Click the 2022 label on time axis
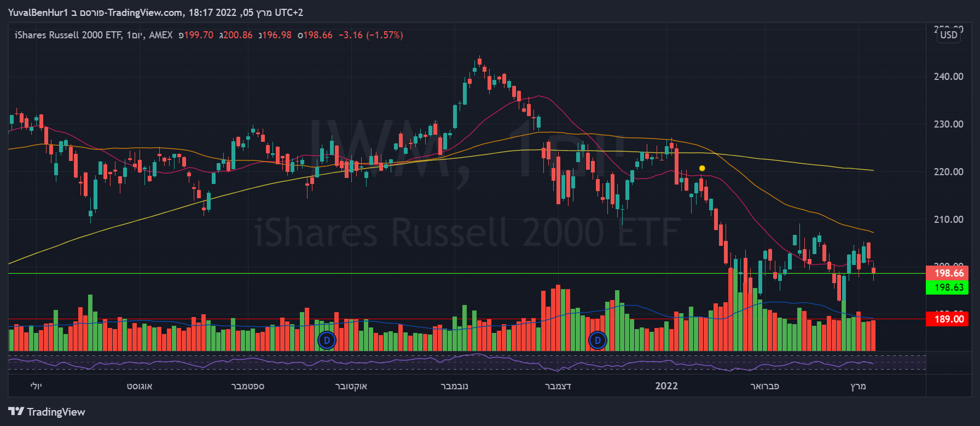The image size is (980, 426). pos(666,386)
